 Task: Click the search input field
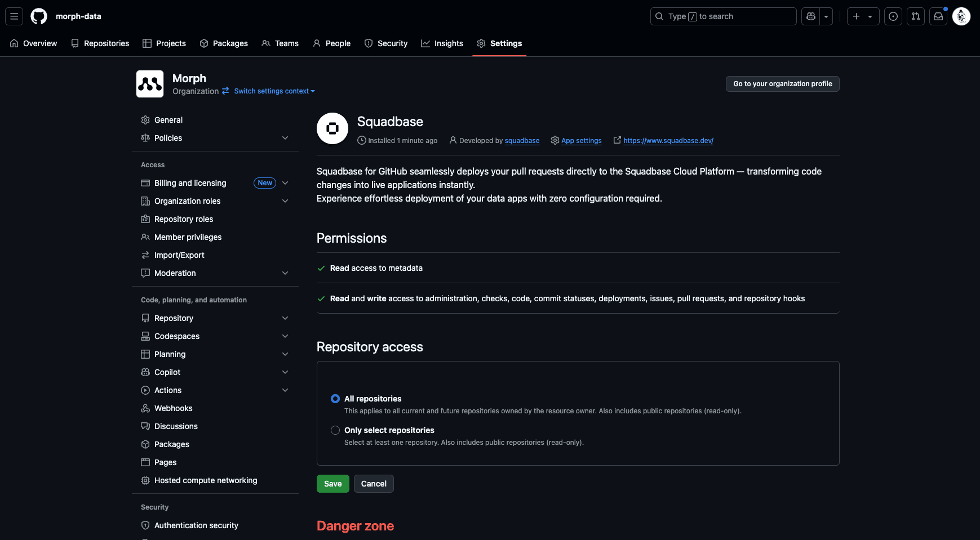(723, 16)
